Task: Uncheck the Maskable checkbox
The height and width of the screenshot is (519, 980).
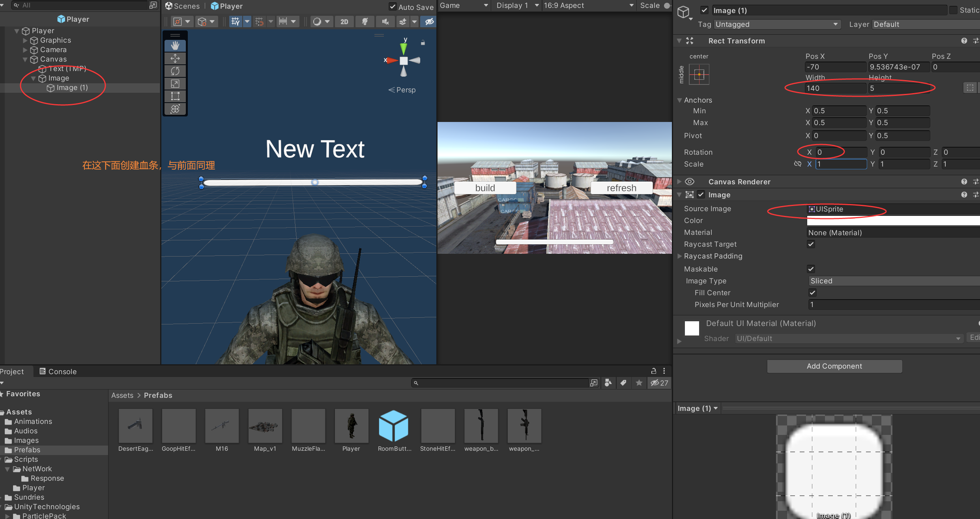Action: coord(811,269)
